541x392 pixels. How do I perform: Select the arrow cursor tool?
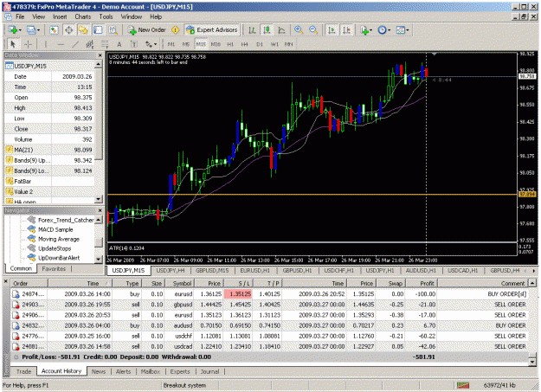(x=13, y=44)
